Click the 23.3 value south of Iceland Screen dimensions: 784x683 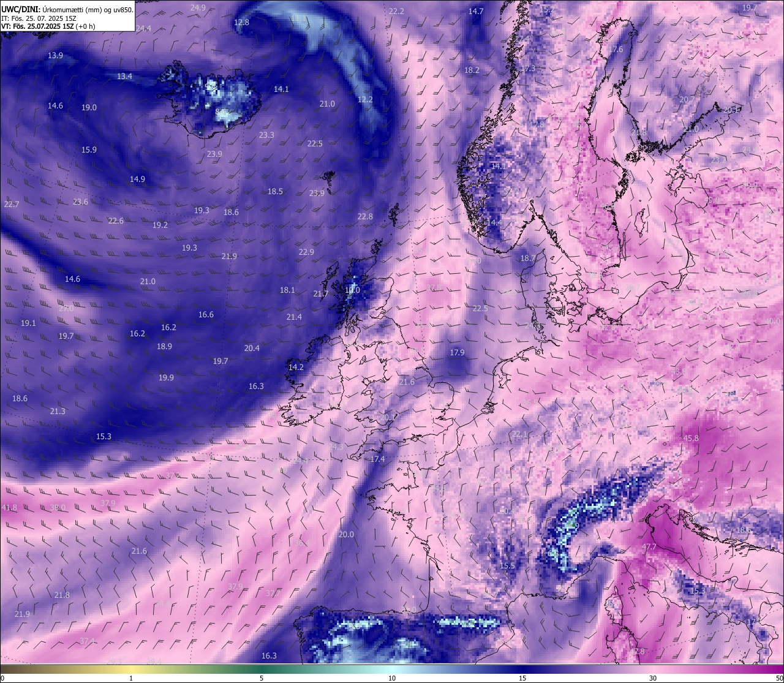[266, 135]
